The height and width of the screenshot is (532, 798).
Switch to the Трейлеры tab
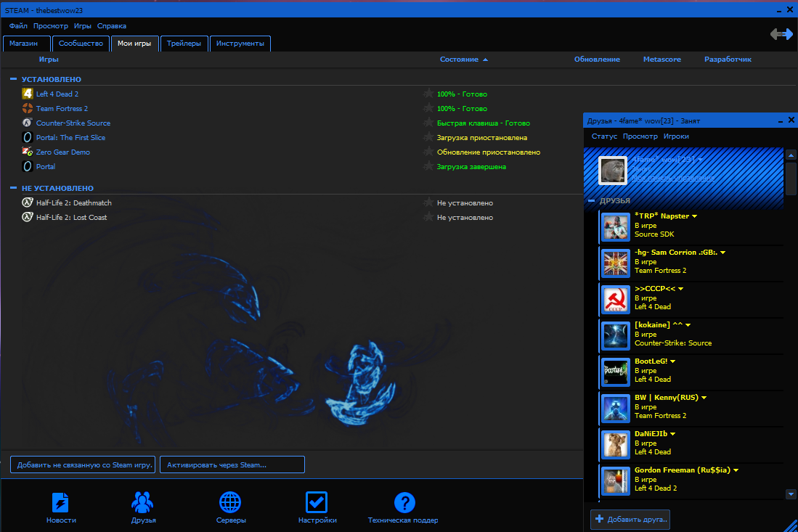[184, 44]
